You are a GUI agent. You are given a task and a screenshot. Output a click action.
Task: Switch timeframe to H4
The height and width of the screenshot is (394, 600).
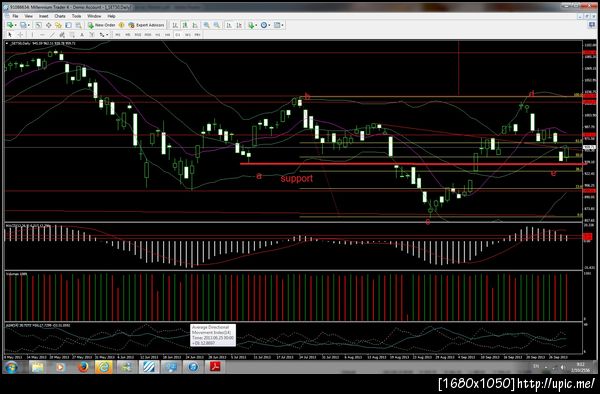tap(168, 35)
